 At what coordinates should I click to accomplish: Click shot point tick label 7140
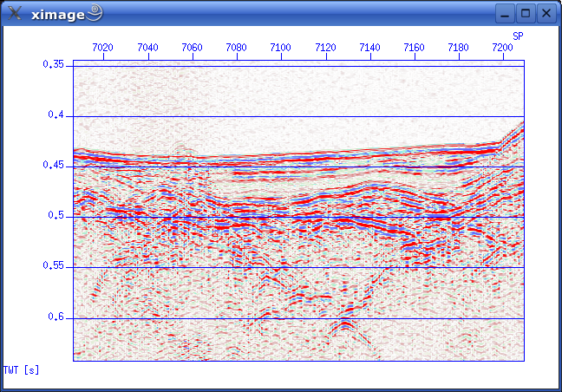tap(369, 47)
